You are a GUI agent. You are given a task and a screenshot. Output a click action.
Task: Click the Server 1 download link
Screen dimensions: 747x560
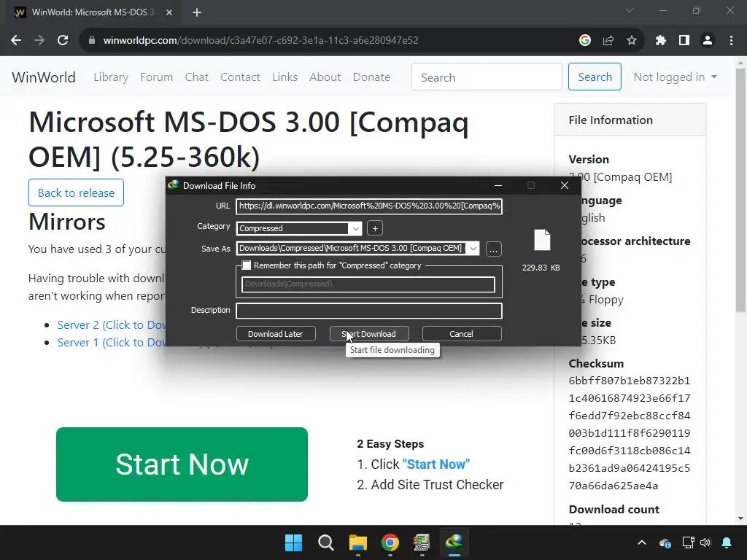point(112,343)
